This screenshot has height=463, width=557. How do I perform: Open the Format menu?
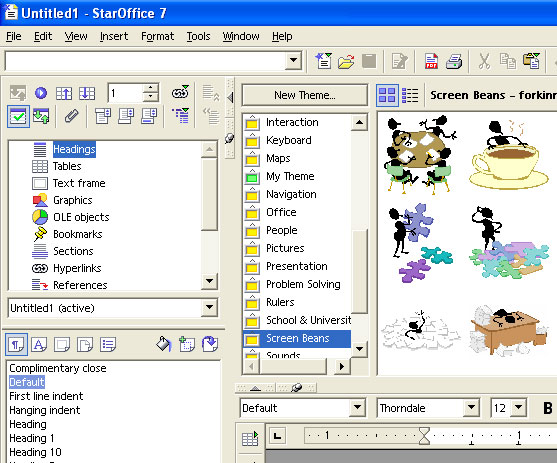coord(157,36)
